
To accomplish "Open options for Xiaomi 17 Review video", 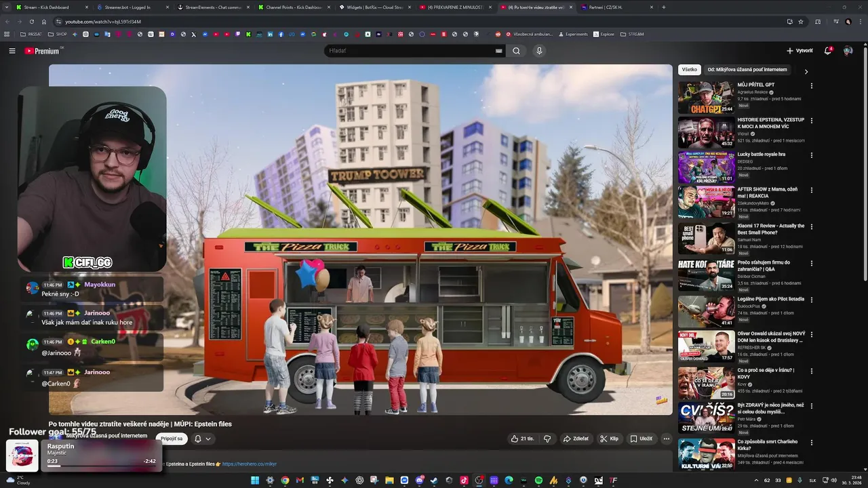I will (x=811, y=227).
